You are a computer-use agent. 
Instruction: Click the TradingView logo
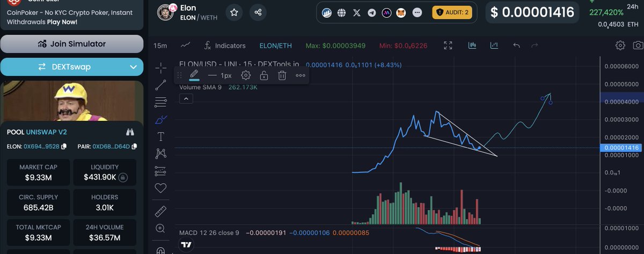pyautogui.click(x=186, y=245)
